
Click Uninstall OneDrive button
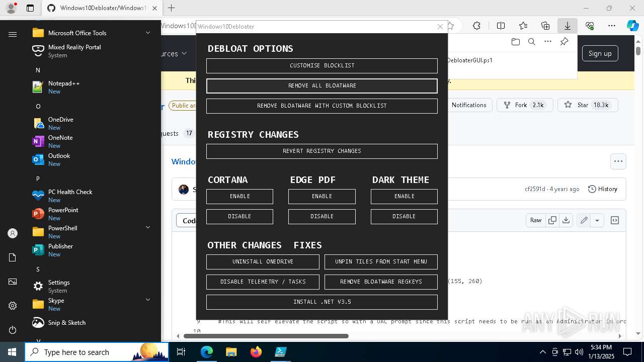(263, 262)
